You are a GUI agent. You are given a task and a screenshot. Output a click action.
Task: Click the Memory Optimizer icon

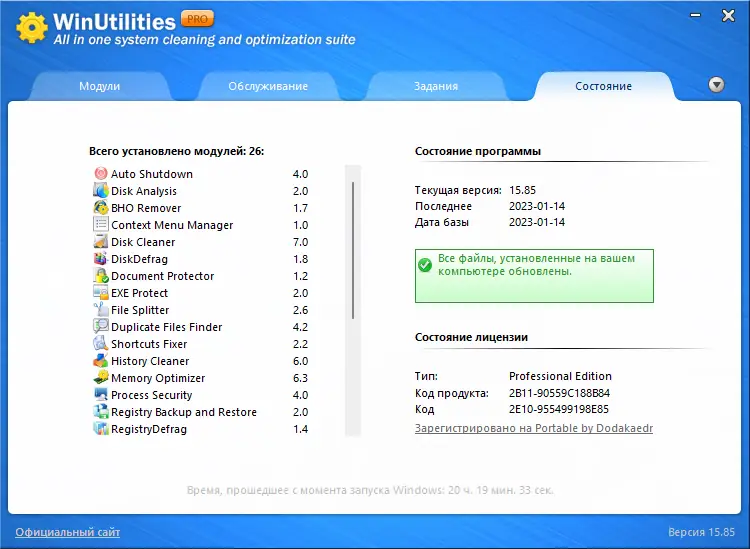click(x=100, y=377)
